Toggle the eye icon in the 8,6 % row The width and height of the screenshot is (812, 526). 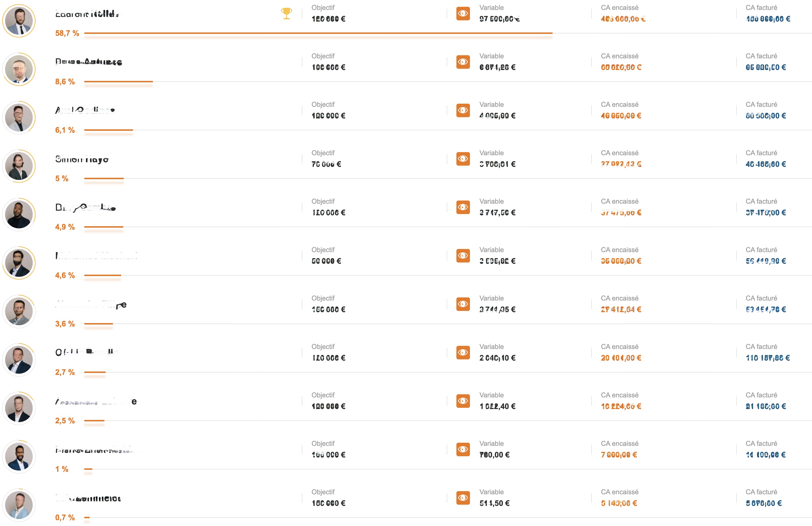pyautogui.click(x=463, y=62)
